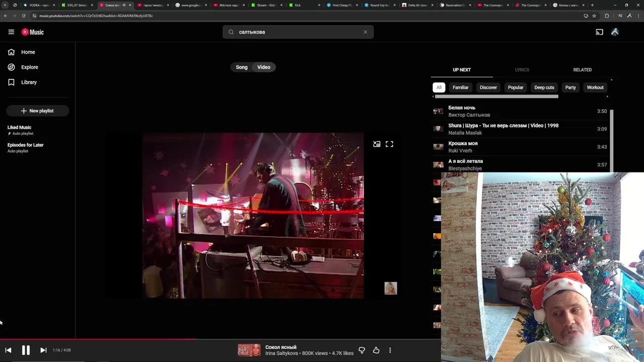The width and height of the screenshot is (644, 362).
Task: Seek using the red progress bar
Action: 220,339
